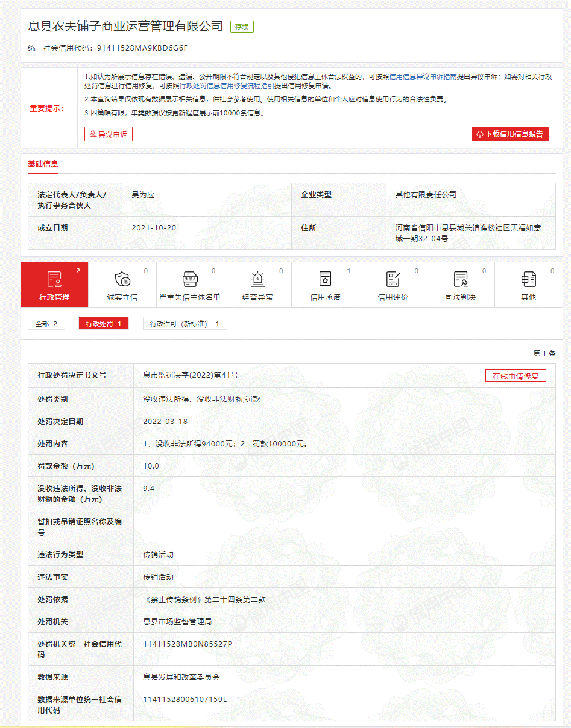Switch to the 全部 2 filter tab
This screenshot has height=728, width=571.
coord(46,324)
